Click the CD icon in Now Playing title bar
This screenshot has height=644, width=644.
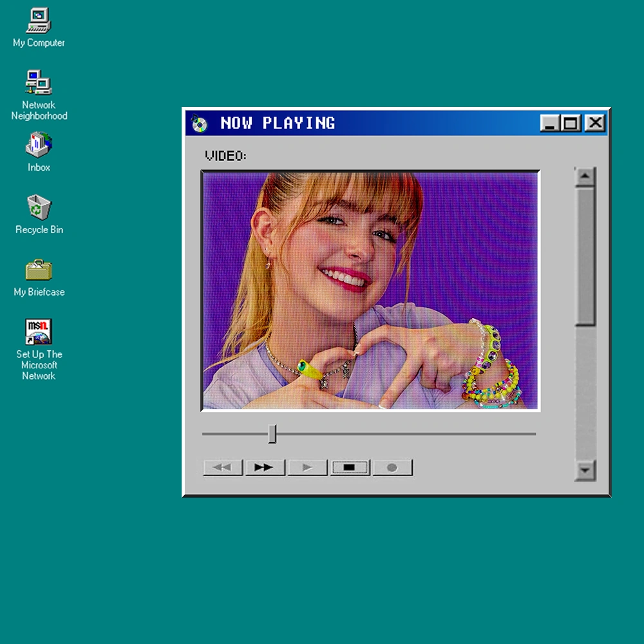[x=200, y=123]
